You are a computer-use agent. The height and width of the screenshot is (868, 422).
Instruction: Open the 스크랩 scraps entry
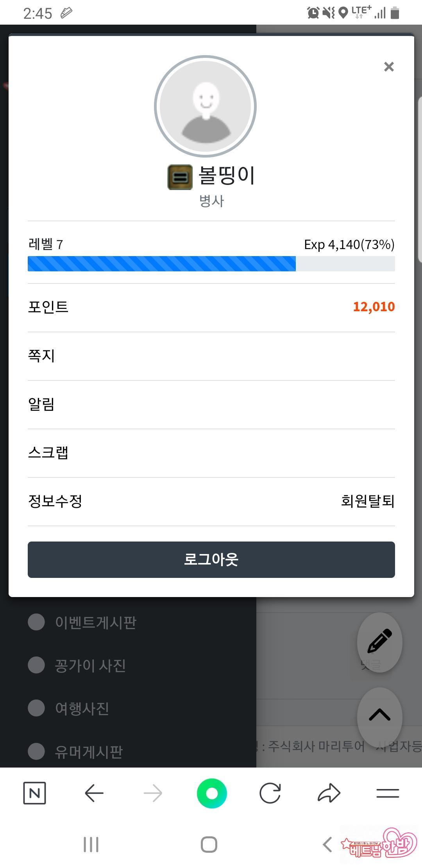(x=48, y=452)
